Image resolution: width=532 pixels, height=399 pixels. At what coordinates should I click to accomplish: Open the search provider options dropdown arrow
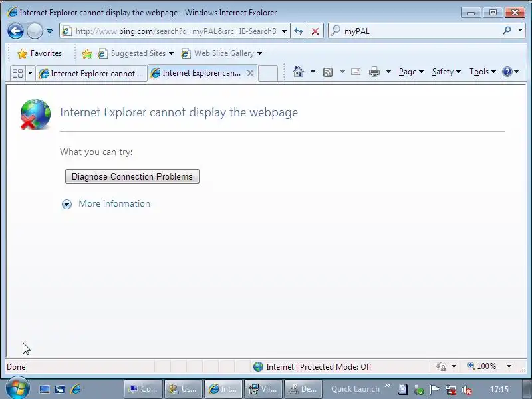click(520, 31)
